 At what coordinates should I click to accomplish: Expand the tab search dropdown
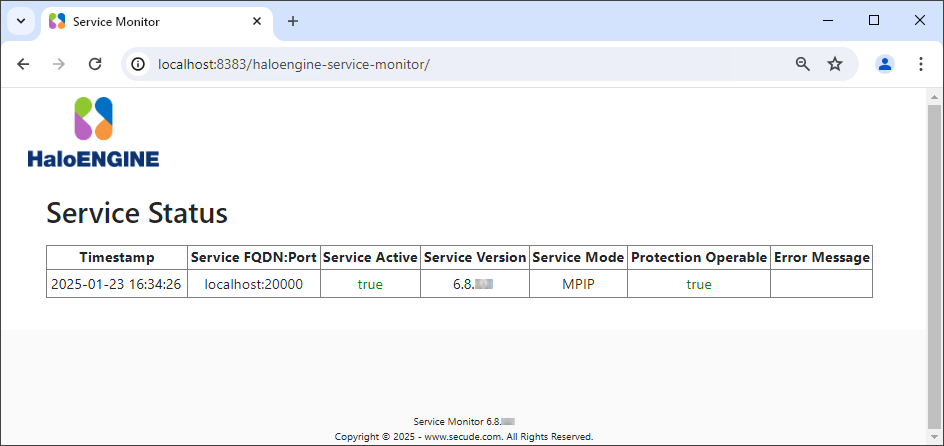click(20, 21)
